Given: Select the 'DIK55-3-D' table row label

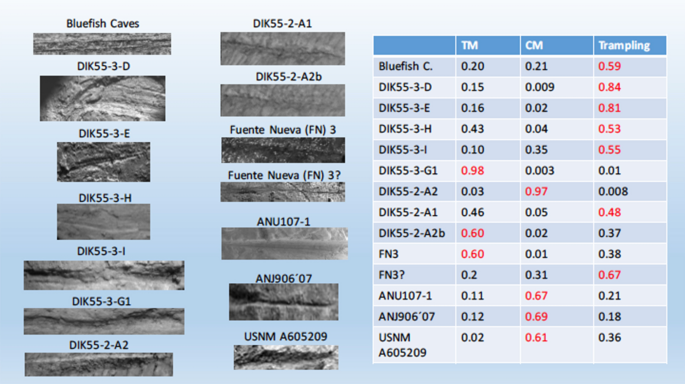Looking at the screenshot, I should 405,87.
